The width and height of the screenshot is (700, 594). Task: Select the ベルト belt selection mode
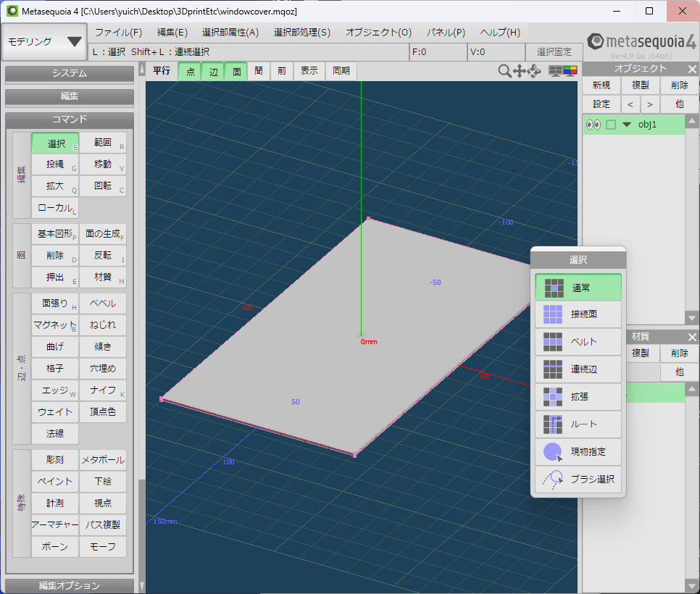tap(578, 342)
